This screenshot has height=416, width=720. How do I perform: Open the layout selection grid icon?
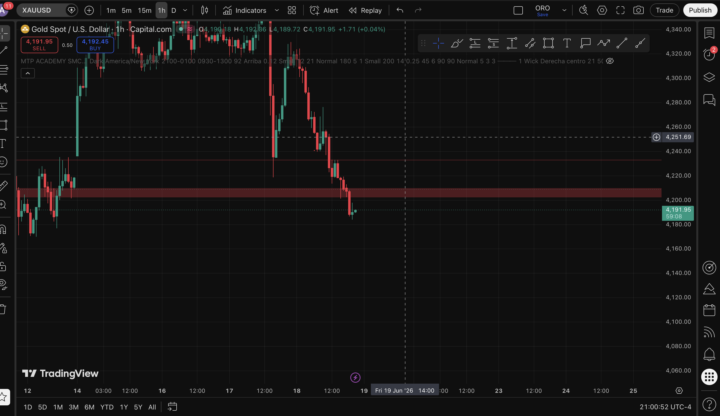coord(292,10)
